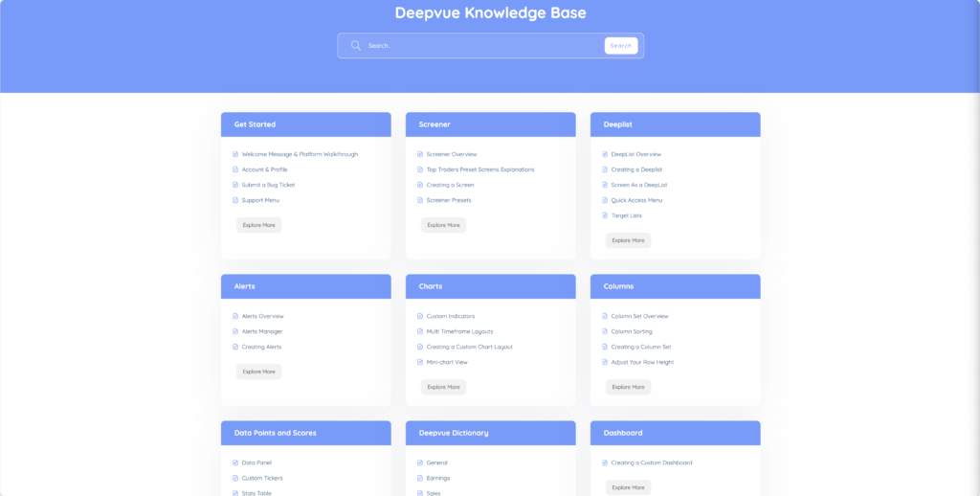Click document icon beside Mini-chart View

420,362
